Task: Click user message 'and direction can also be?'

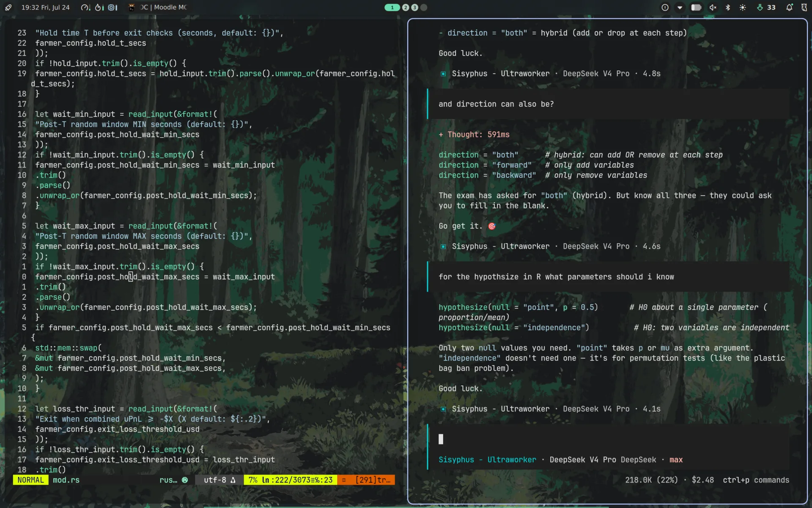Action: 609,104
